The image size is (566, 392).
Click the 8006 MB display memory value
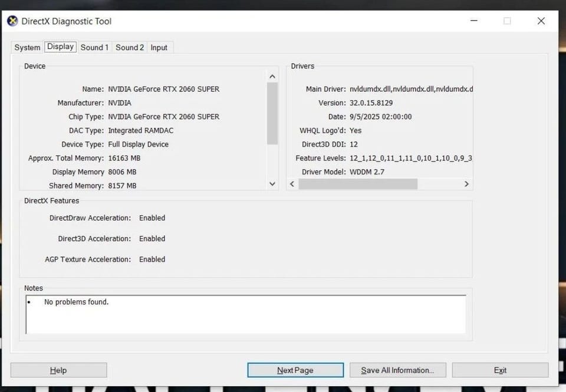click(x=122, y=172)
